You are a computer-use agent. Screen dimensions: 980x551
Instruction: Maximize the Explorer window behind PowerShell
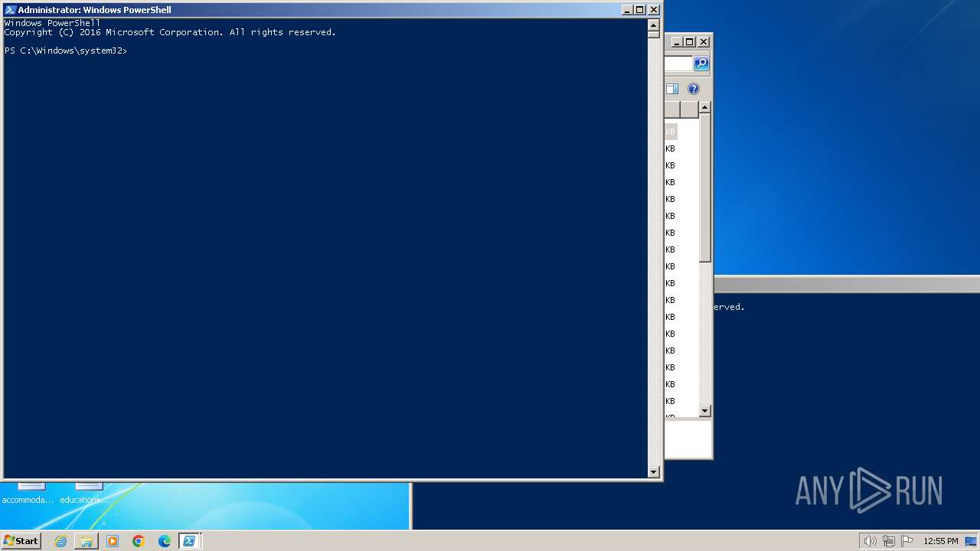coord(690,42)
